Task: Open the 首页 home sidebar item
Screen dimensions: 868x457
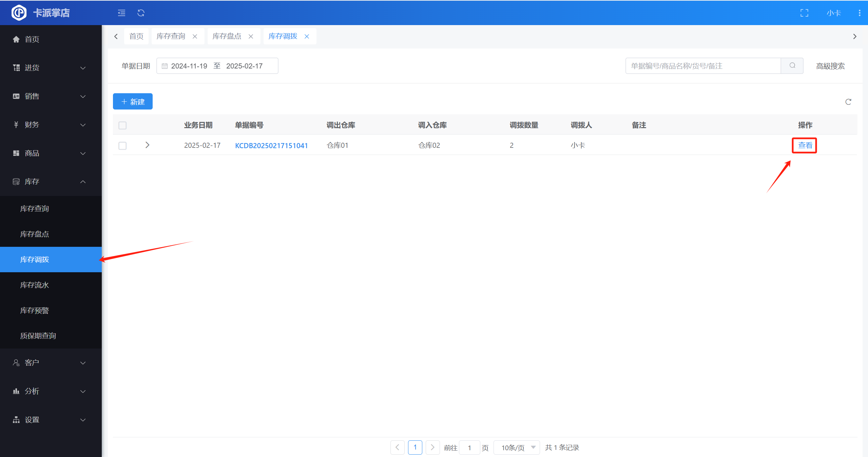Action: [32, 39]
